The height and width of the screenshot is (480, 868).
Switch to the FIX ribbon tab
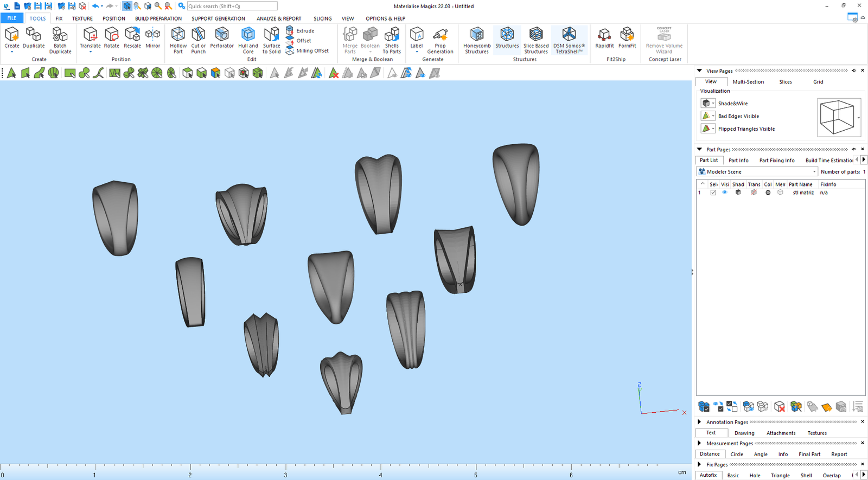click(59, 18)
